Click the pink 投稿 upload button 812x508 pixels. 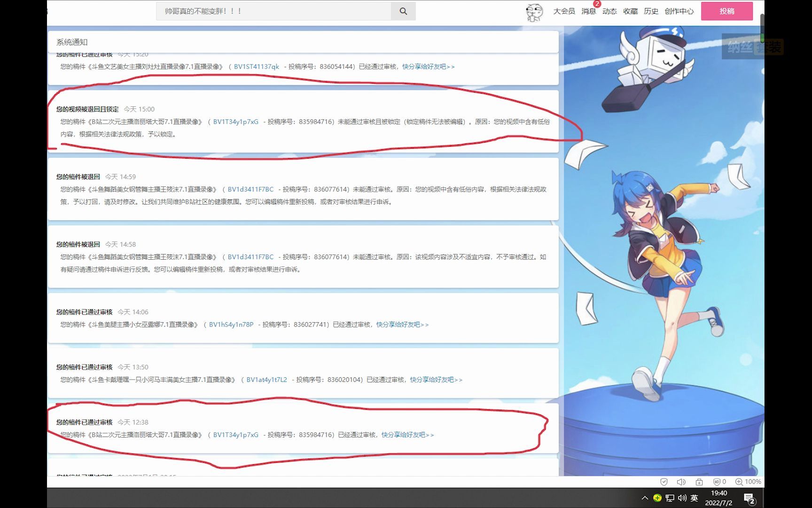tap(726, 11)
